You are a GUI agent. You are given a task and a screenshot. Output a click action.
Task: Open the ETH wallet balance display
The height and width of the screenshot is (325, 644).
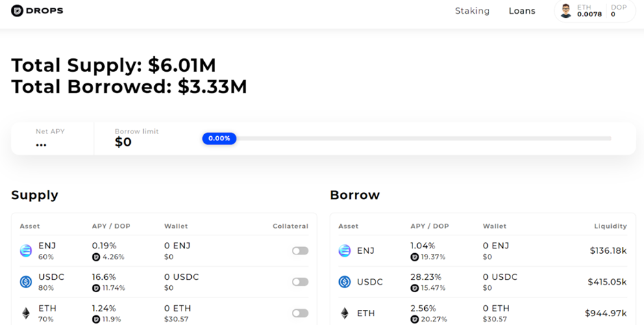pyautogui.click(x=589, y=11)
